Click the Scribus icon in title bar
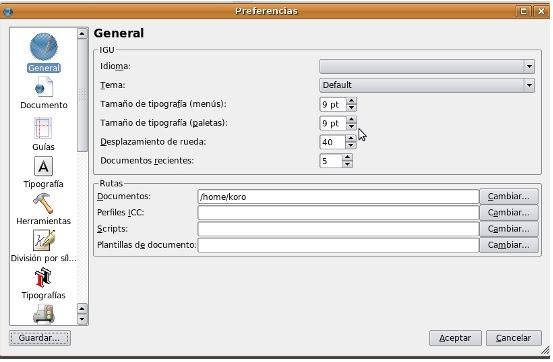The width and height of the screenshot is (553, 362). click(x=8, y=12)
